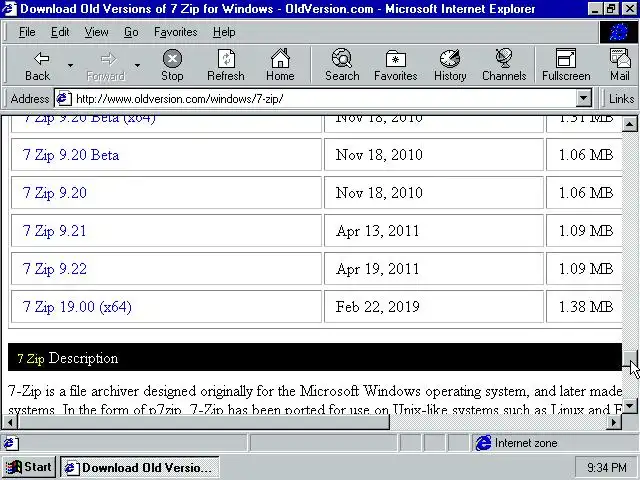The width and height of the screenshot is (640, 480).
Task: Open the Go menu
Action: tap(131, 32)
